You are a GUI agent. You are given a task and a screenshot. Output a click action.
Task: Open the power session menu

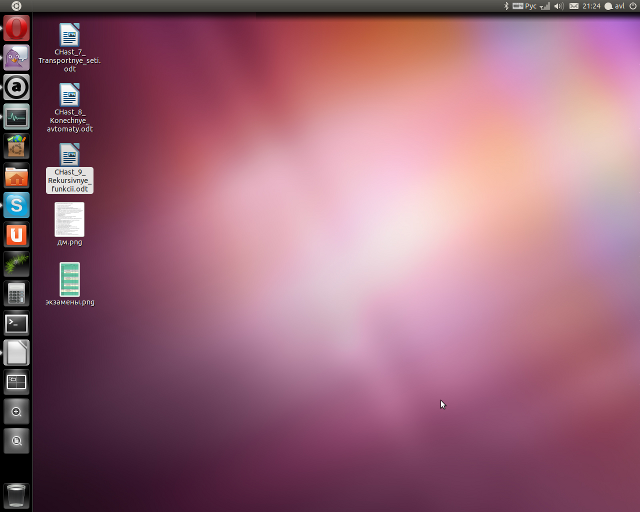pos(631,6)
